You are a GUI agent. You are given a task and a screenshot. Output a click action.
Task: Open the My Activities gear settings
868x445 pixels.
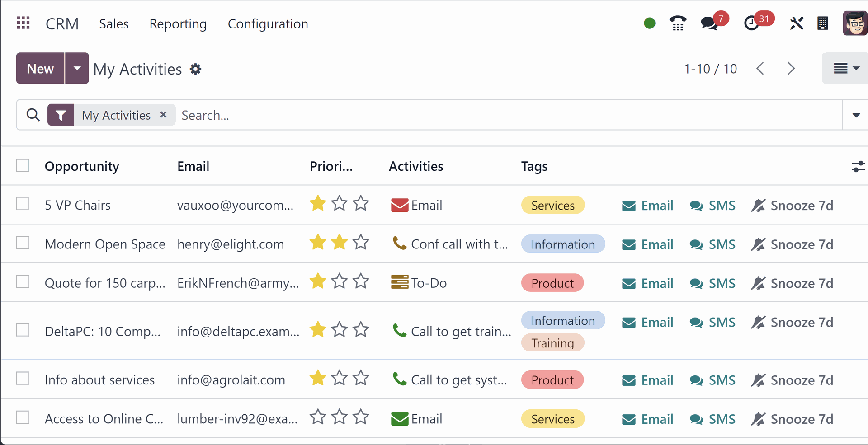pyautogui.click(x=195, y=69)
